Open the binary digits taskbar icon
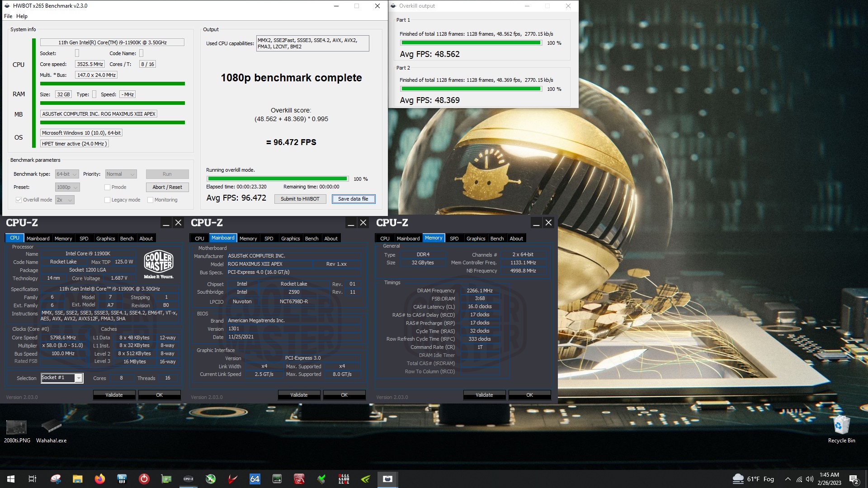 point(344,479)
